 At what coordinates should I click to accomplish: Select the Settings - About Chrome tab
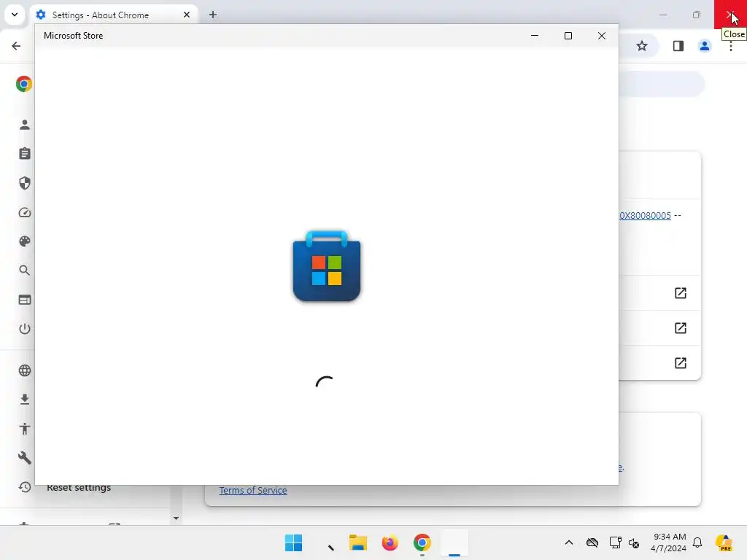tap(113, 15)
